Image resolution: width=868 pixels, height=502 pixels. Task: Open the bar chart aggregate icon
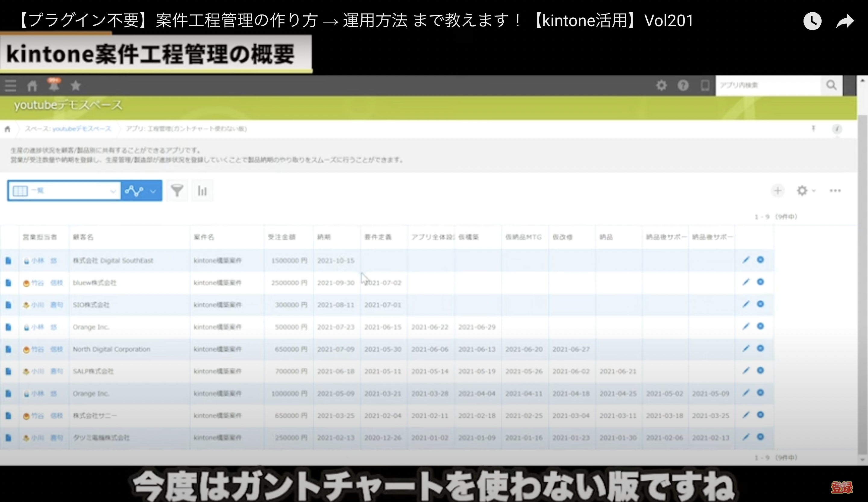(202, 190)
